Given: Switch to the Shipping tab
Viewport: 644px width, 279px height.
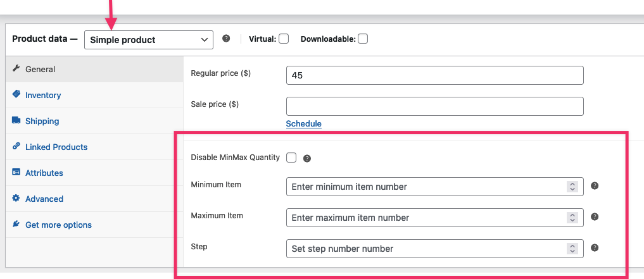Looking at the screenshot, I should 94,121.
